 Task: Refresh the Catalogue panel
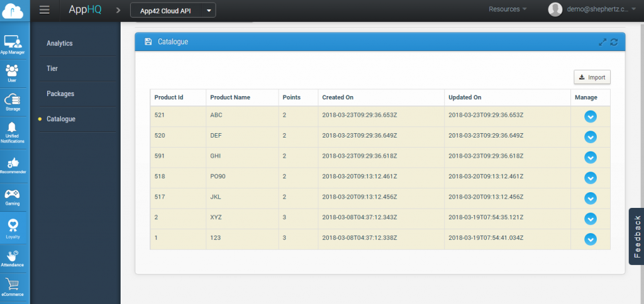(x=614, y=42)
